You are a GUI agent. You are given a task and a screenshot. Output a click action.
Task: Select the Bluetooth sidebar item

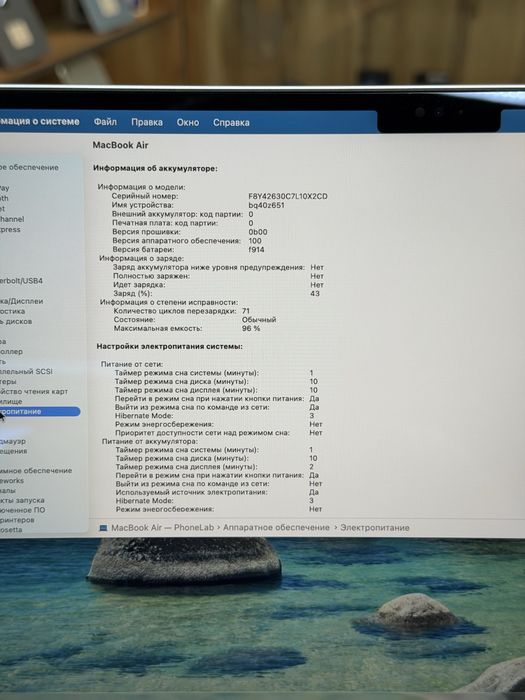coord(4,198)
